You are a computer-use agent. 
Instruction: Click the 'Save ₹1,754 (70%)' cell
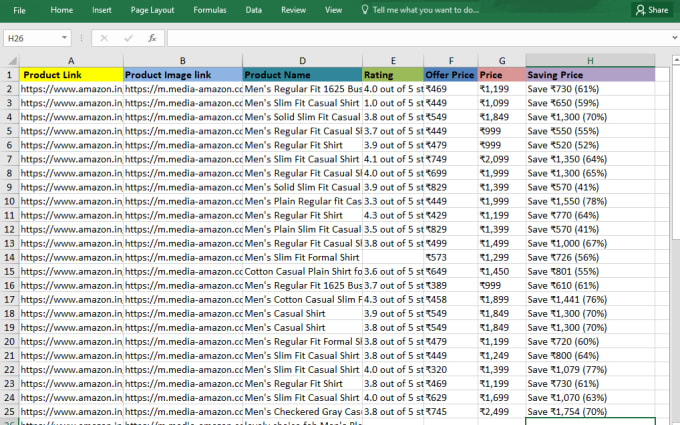click(x=590, y=412)
